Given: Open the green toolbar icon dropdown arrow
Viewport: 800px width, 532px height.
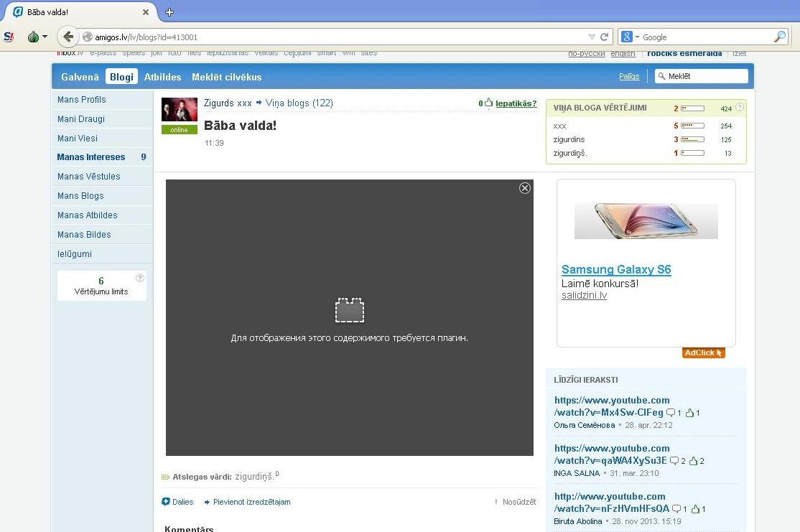Looking at the screenshot, I should 45,37.
